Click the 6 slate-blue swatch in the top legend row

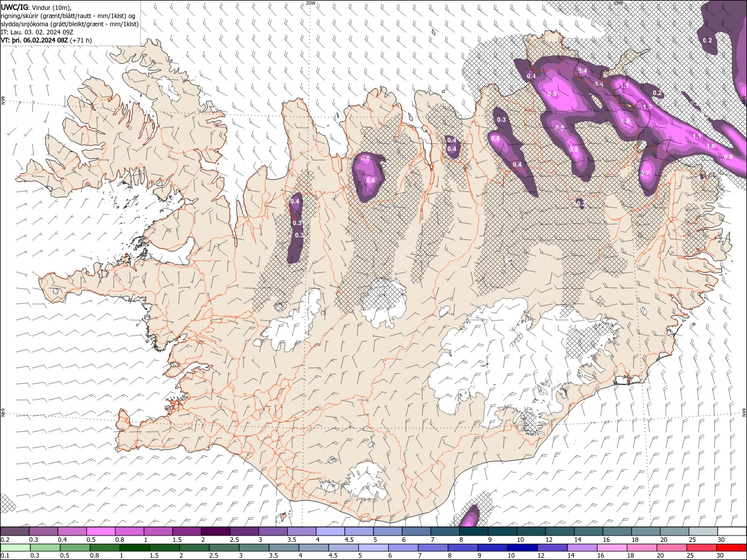point(416,531)
